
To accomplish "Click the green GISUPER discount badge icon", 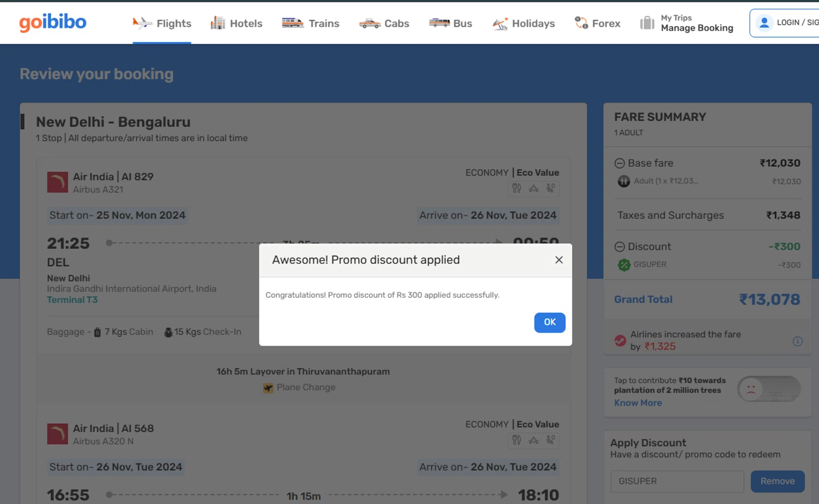I will 624,265.
